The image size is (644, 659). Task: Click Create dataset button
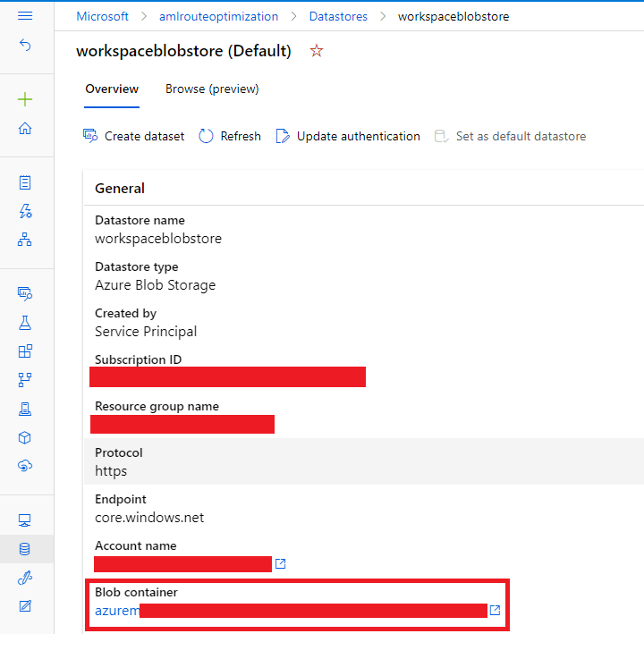133,136
